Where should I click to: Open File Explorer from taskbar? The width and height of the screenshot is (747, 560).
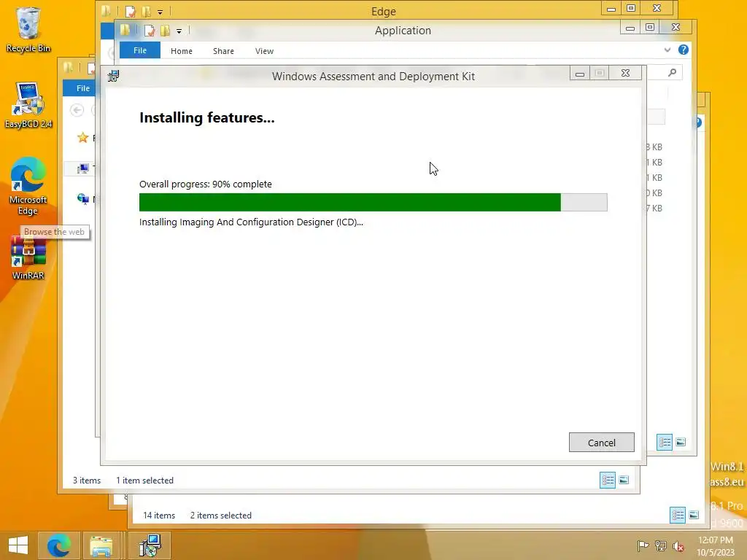pyautogui.click(x=101, y=545)
